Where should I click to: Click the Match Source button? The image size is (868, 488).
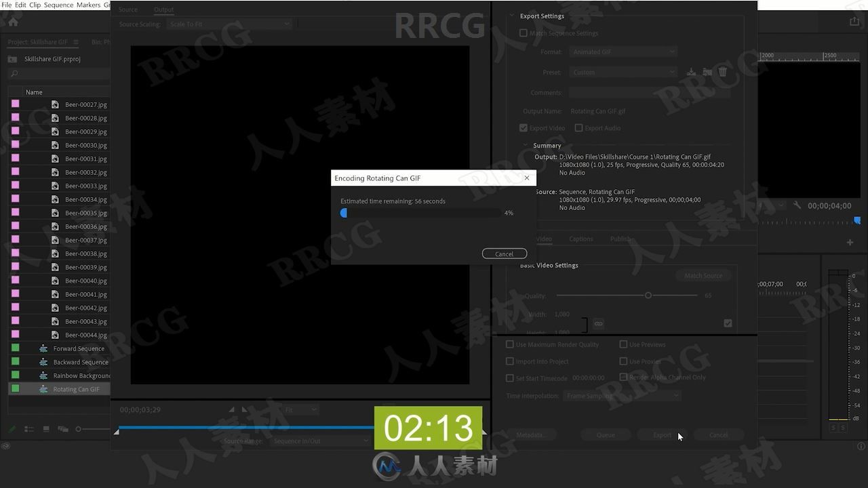703,275
